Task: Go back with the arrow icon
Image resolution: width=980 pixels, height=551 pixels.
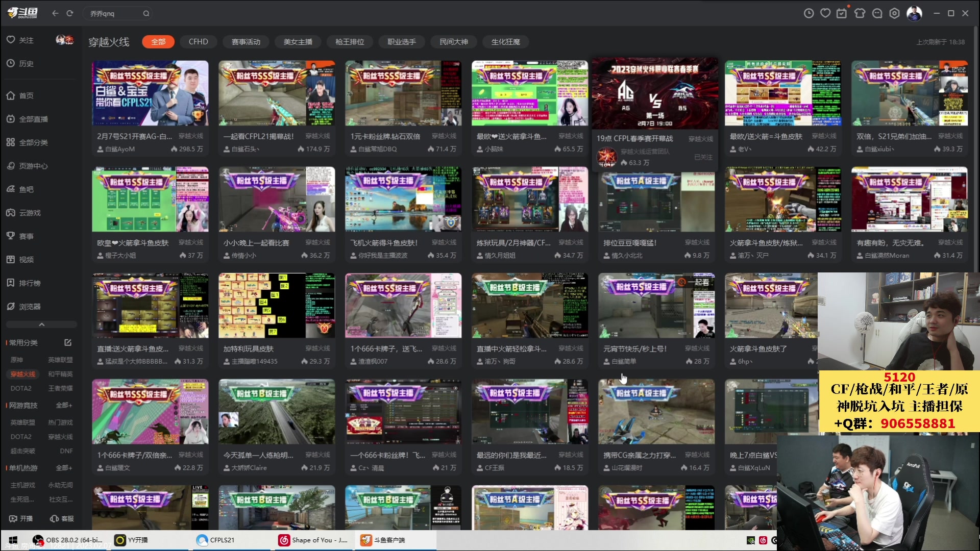Action: (55, 13)
